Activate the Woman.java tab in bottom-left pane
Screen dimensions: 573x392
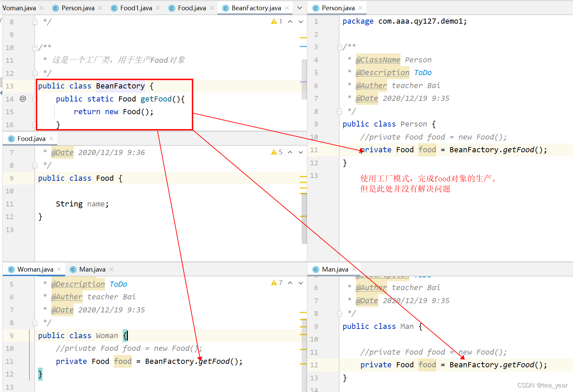point(35,269)
